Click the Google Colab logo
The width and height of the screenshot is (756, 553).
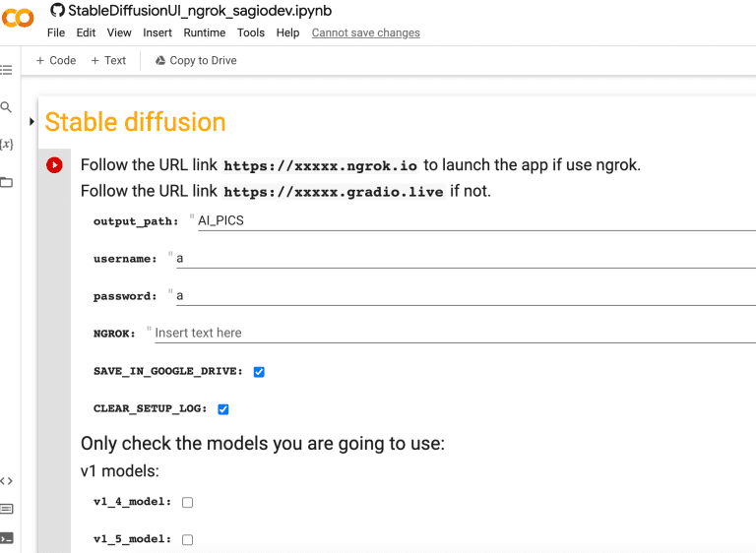coord(19,18)
